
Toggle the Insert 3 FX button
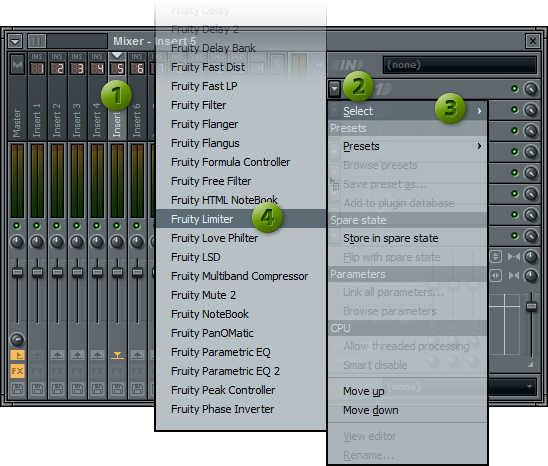(77, 371)
